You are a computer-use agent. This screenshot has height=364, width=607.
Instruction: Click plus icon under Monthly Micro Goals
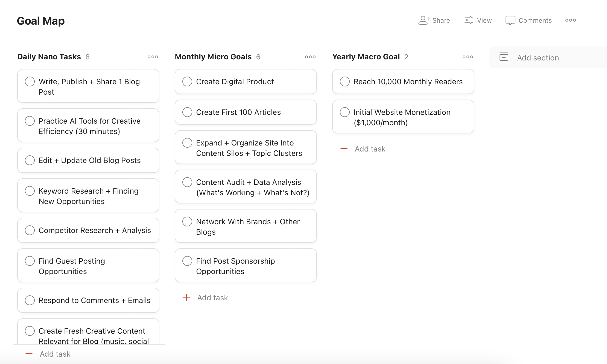click(186, 297)
